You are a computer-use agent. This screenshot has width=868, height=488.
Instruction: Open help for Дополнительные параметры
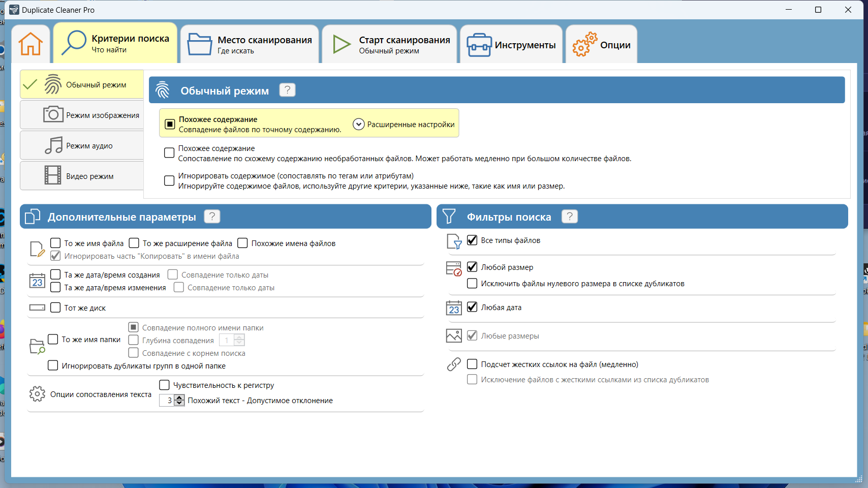[x=212, y=217]
